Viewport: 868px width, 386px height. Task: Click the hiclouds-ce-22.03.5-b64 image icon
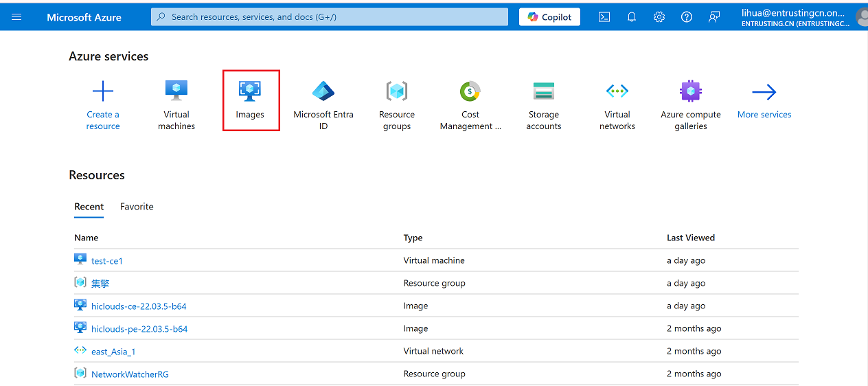pos(80,305)
